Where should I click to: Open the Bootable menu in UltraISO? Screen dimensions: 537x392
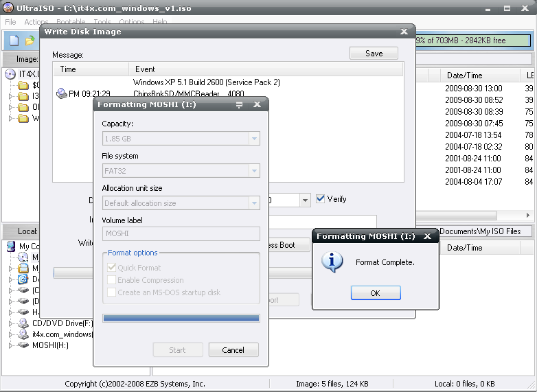71,22
